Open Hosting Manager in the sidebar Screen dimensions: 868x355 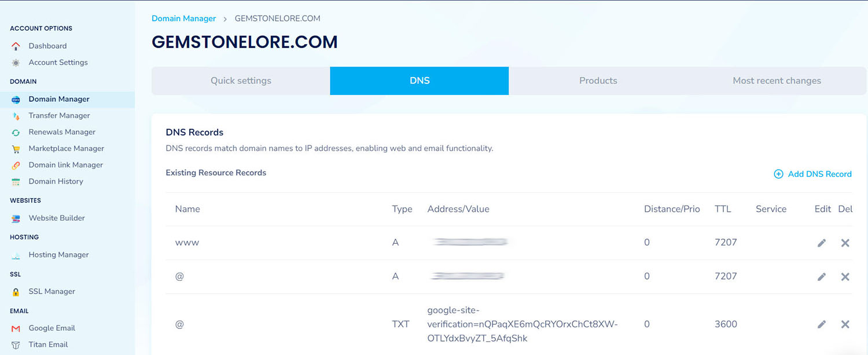click(58, 255)
